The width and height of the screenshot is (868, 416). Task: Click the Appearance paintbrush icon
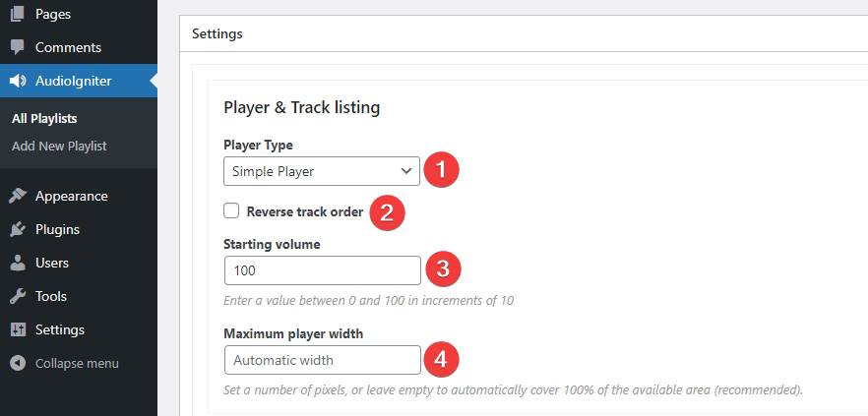pyautogui.click(x=18, y=196)
